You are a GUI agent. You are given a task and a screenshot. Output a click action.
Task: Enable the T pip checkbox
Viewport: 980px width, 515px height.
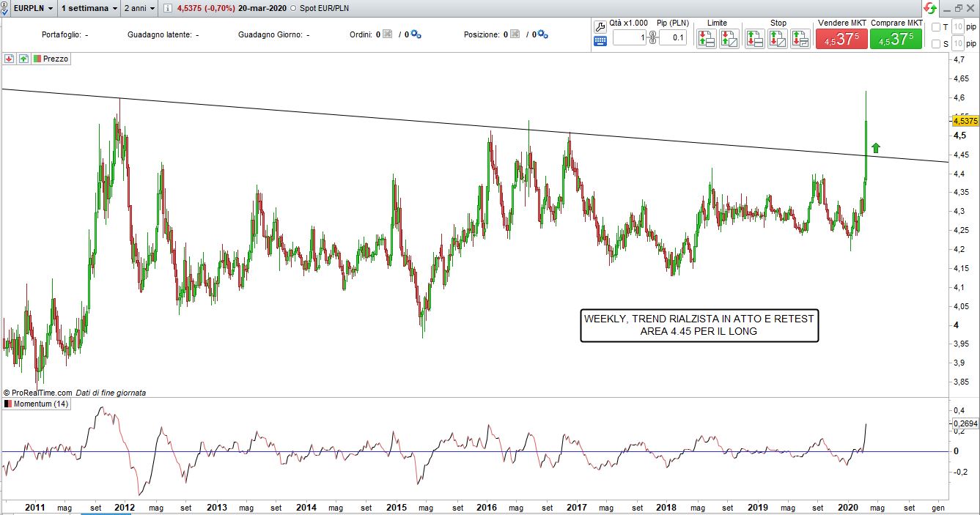pyautogui.click(x=935, y=27)
